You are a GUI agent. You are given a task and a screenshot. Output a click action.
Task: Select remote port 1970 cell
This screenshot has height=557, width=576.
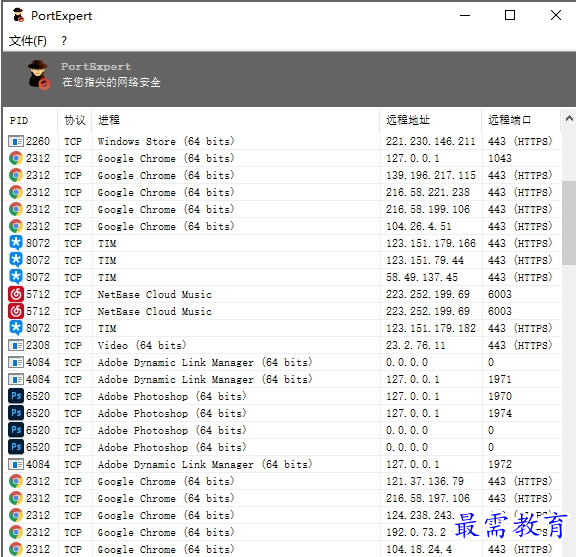pos(500,396)
